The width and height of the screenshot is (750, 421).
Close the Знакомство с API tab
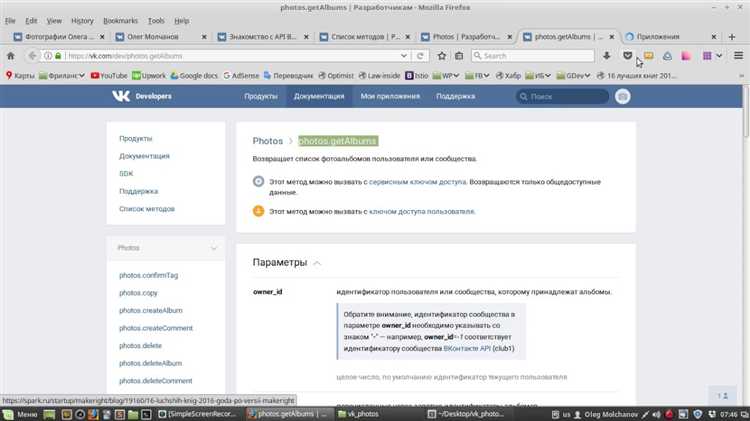tap(306, 36)
